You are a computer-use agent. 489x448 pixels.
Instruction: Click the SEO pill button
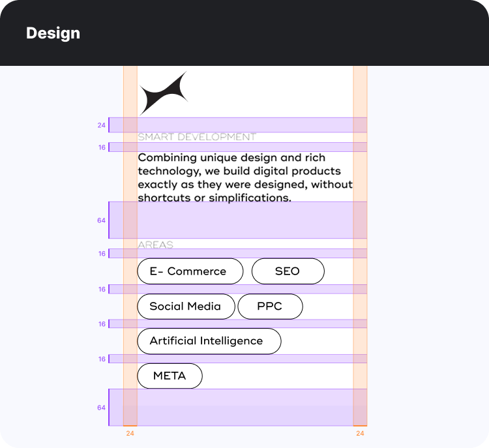tap(288, 271)
